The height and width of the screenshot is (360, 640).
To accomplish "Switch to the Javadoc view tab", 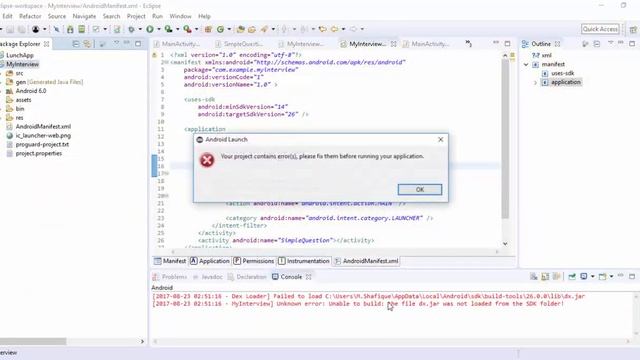I will click(207, 277).
